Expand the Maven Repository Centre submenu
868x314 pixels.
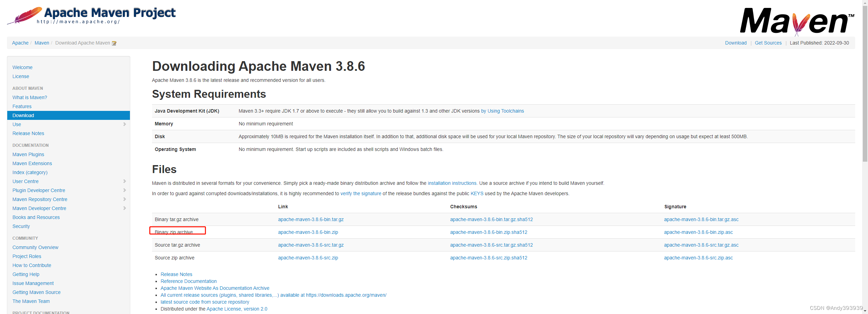point(125,199)
